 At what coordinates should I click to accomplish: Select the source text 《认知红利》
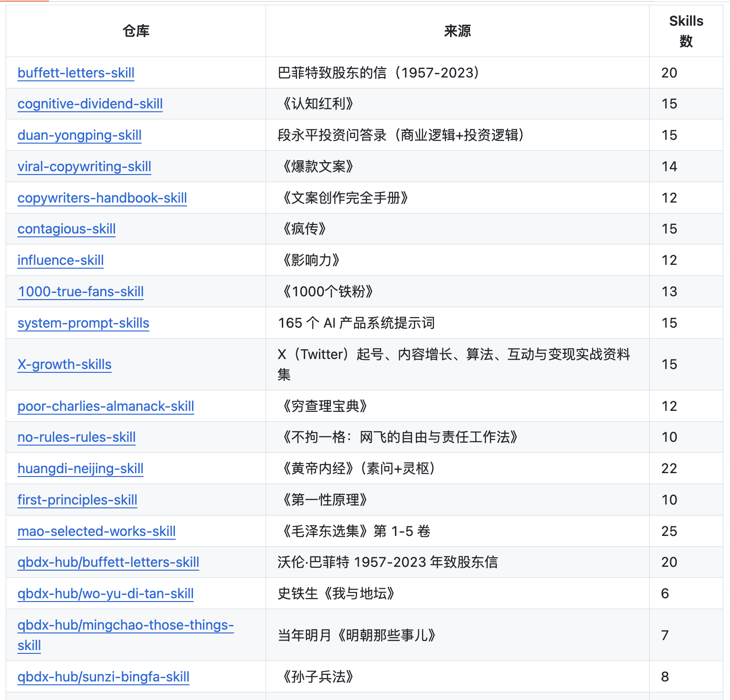click(x=318, y=104)
